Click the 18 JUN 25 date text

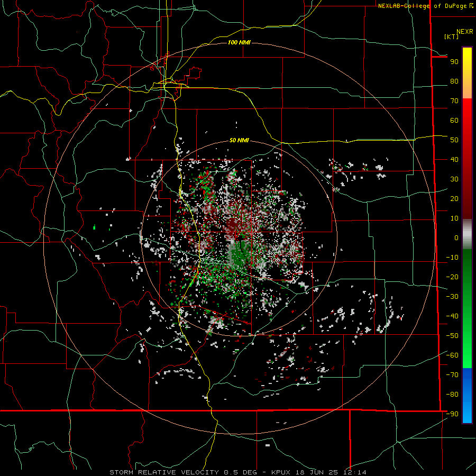(317, 472)
